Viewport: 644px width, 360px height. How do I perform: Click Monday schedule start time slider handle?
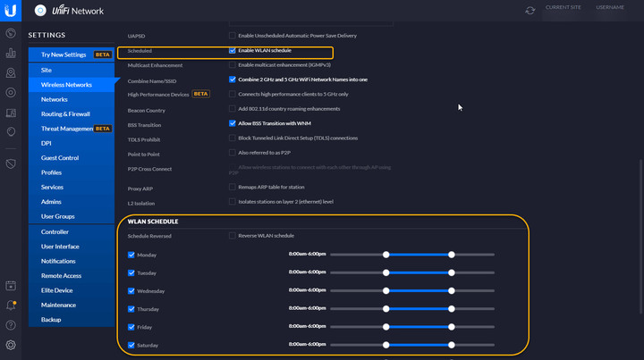(x=386, y=255)
